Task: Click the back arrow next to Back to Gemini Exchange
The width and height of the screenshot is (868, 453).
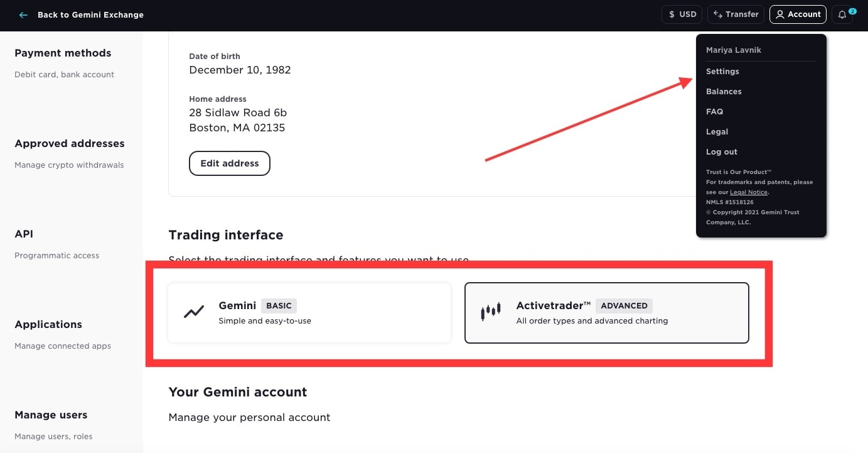Action: [23, 14]
